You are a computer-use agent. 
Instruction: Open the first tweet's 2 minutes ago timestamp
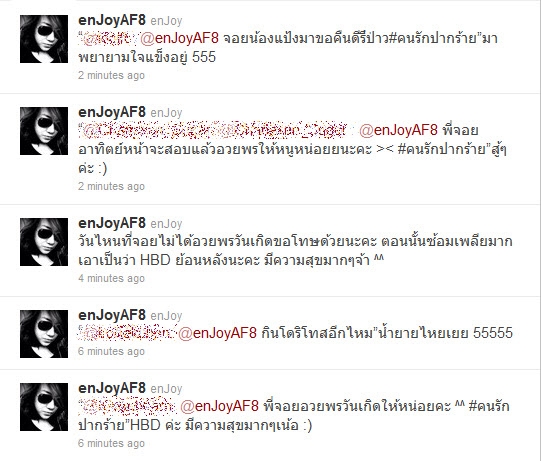111,75
